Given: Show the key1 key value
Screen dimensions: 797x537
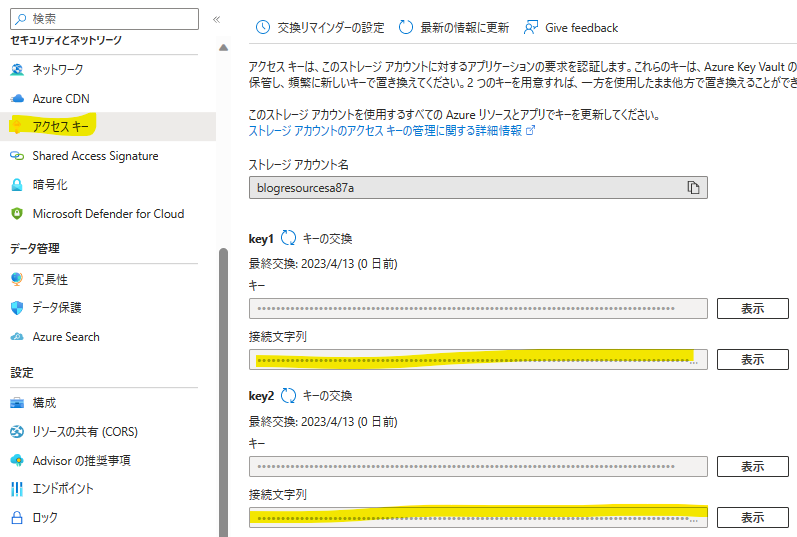Looking at the screenshot, I should pos(753,309).
